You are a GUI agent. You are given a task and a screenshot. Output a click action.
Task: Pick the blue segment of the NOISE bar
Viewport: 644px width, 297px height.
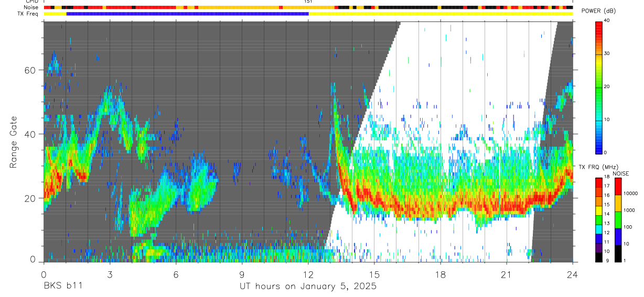[618, 237]
